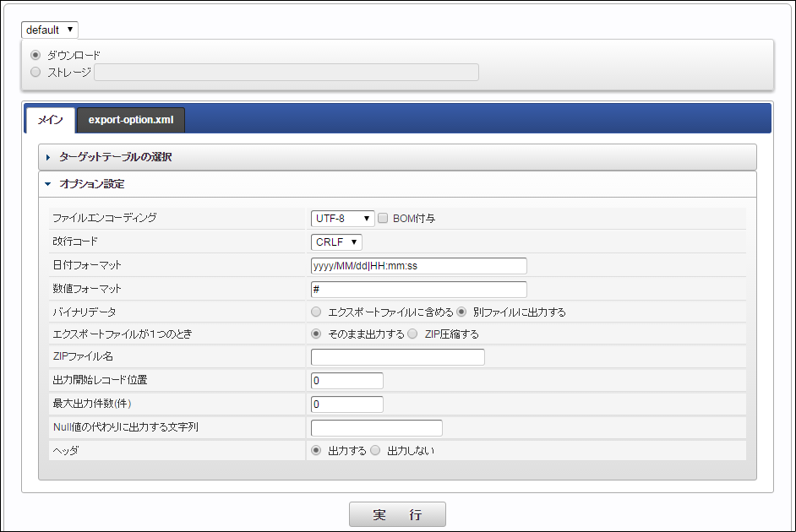The width and height of the screenshot is (796, 532).
Task: Select 別ファイルに出力する radio option
Action: (461, 312)
